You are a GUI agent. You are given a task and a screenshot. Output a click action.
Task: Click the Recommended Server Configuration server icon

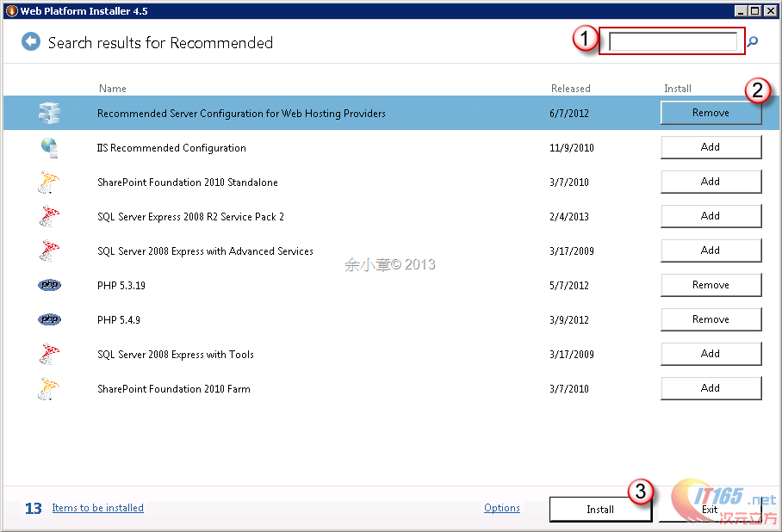tap(49, 113)
